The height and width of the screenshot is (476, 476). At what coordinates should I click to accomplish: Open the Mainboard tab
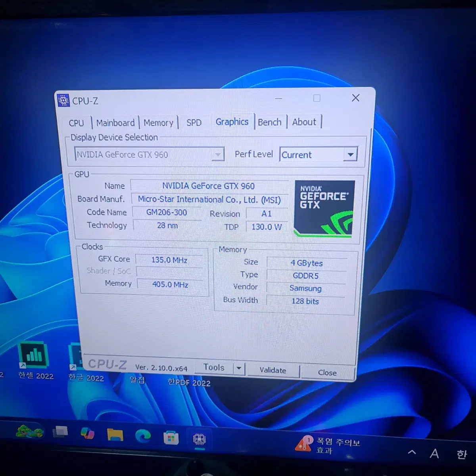[115, 123]
